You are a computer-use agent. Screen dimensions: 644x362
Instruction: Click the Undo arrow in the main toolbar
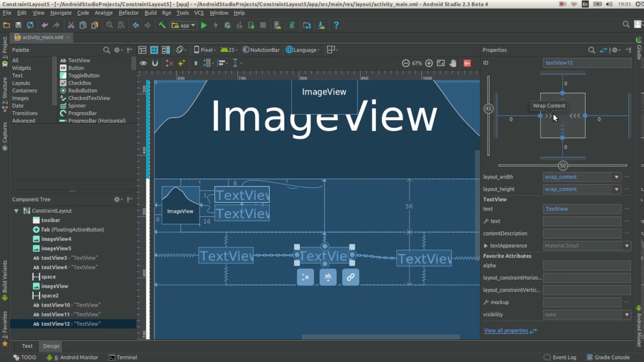point(45,25)
